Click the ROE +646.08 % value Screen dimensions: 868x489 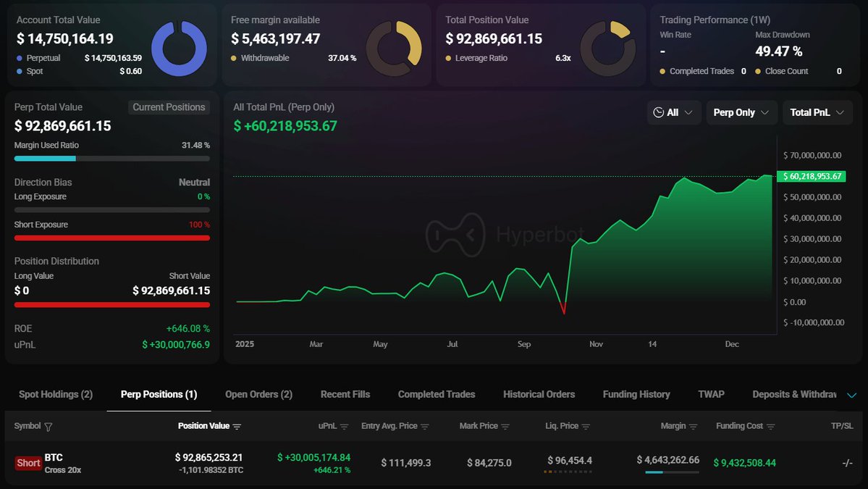click(x=188, y=328)
